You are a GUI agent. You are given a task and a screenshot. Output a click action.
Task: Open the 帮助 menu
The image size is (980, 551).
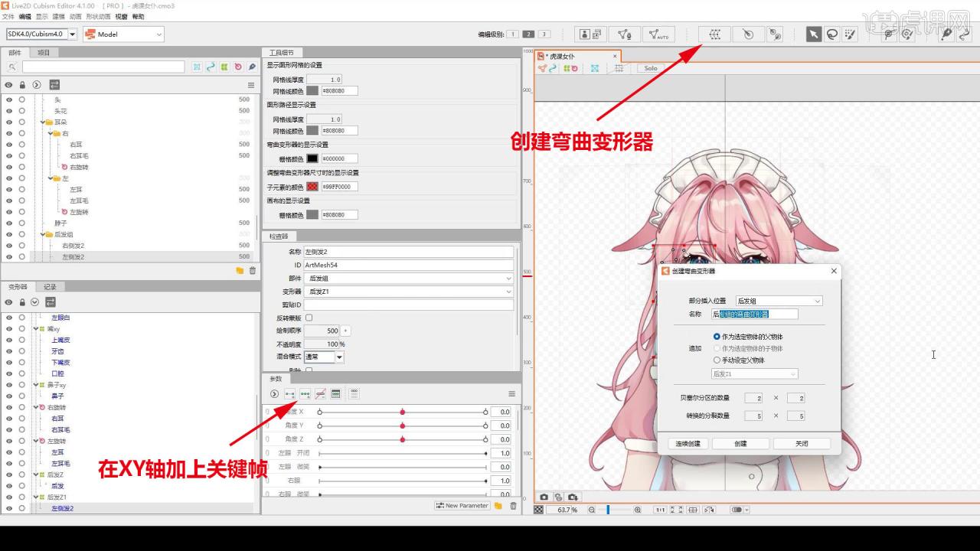click(138, 16)
